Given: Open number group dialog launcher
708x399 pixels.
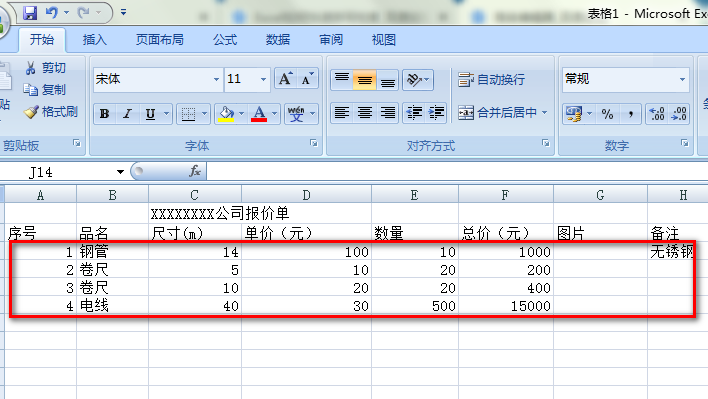Looking at the screenshot, I should tap(685, 144).
